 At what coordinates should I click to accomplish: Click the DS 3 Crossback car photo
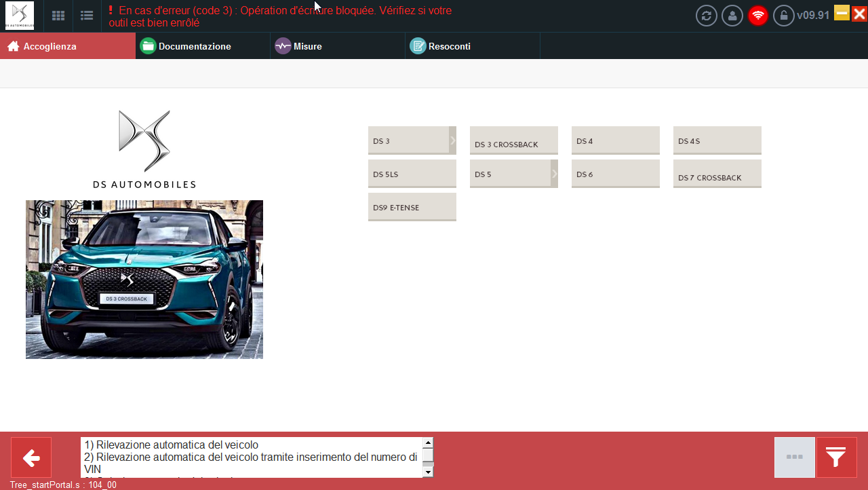144,280
